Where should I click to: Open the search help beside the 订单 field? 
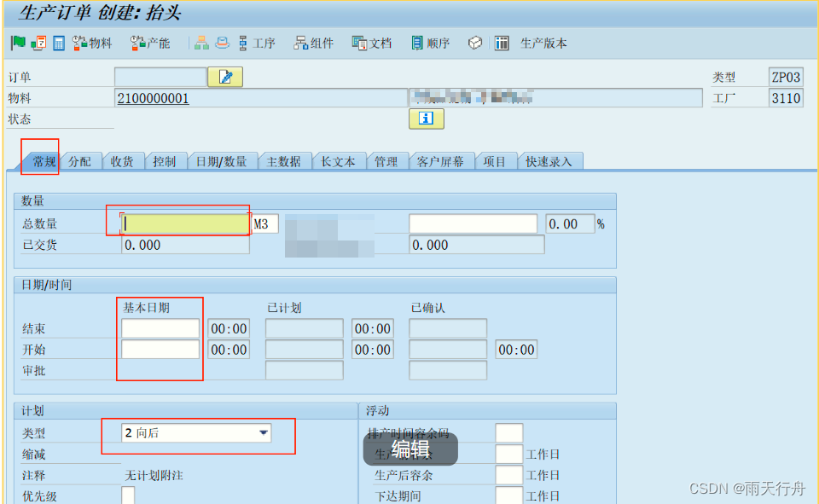(224, 77)
